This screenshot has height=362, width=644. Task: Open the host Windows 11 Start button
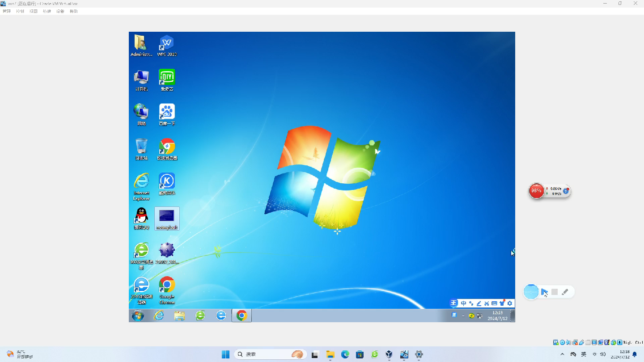(x=225, y=354)
